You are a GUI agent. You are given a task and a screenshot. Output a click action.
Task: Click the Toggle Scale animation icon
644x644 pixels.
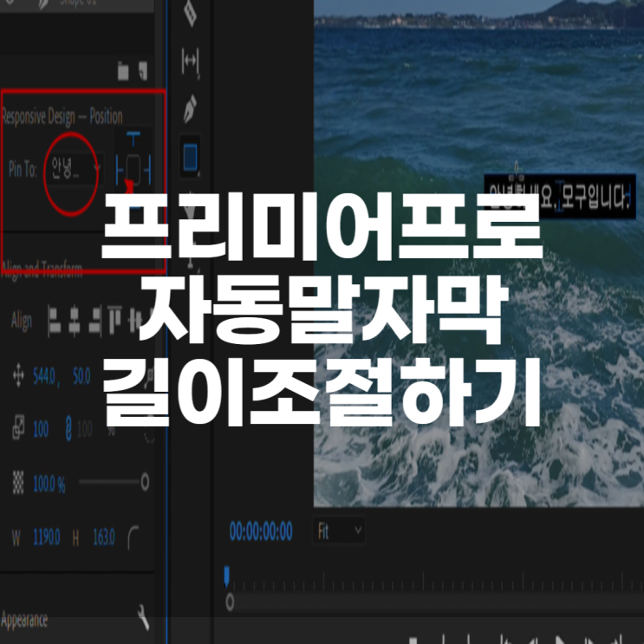(18, 428)
